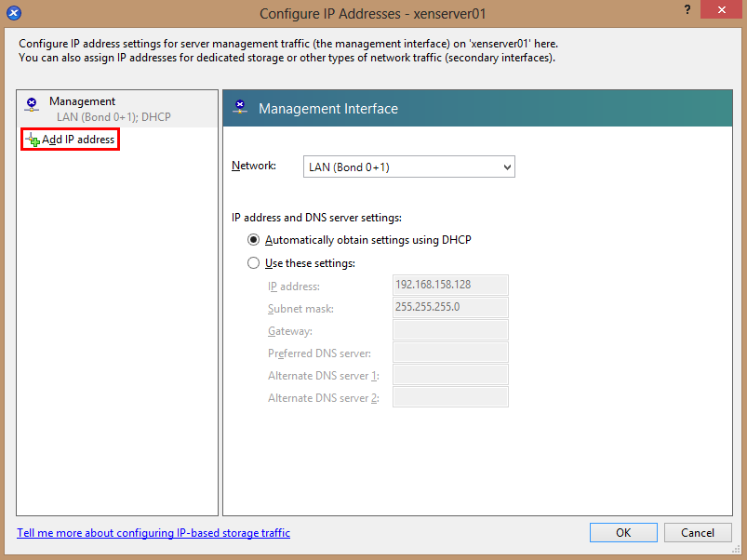The width and height of the screenshot is (747, 560).
Task: Click the Management interface network icon in sidebar
Action: (x=33, y=103)
